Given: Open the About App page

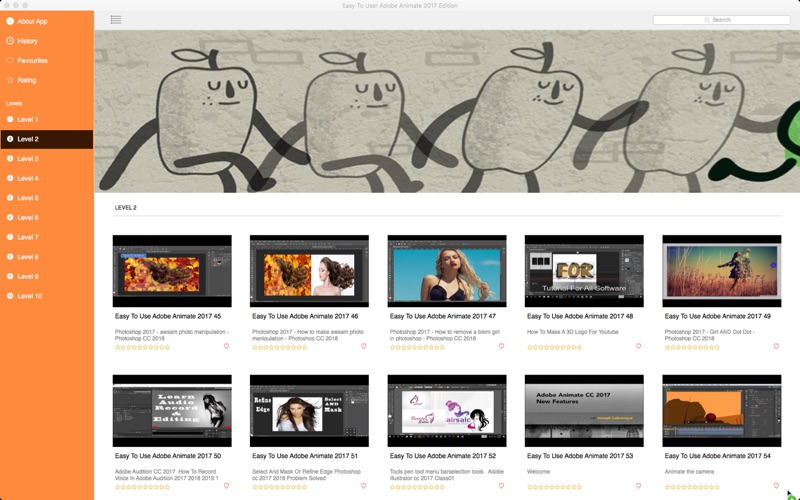Looking at the screenshot, I should (46, 21).
